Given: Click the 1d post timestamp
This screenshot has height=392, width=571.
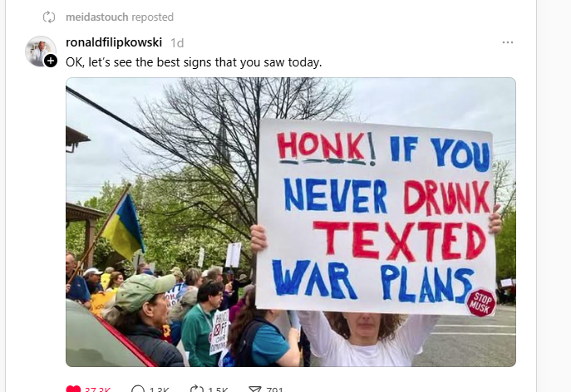Looking at the screenshot, I should click(x=177, y=43).
